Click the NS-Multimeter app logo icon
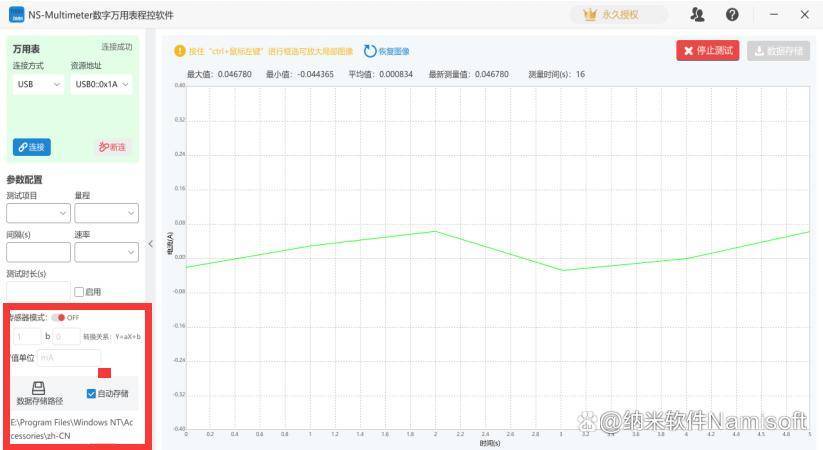The width and height of the screenshot is (823, 450). pos(16,15)
